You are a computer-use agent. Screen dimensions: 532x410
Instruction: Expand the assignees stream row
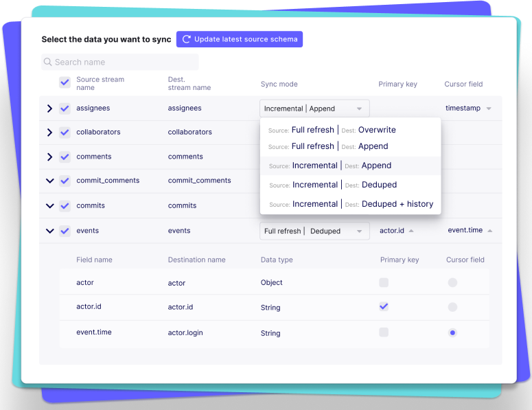point(49,109)
